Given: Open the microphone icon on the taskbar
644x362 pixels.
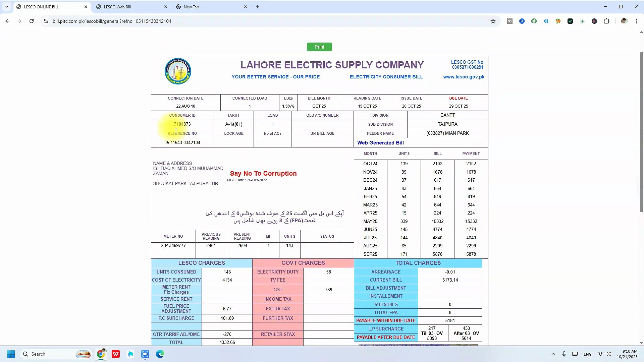Looking at the screenshot, I should click(564, 354).
